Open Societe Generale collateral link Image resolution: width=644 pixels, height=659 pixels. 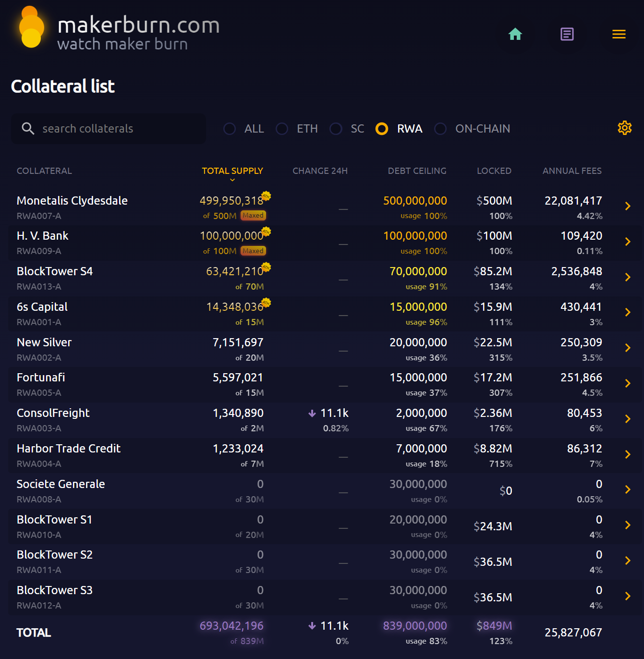(x=61, y=484)
